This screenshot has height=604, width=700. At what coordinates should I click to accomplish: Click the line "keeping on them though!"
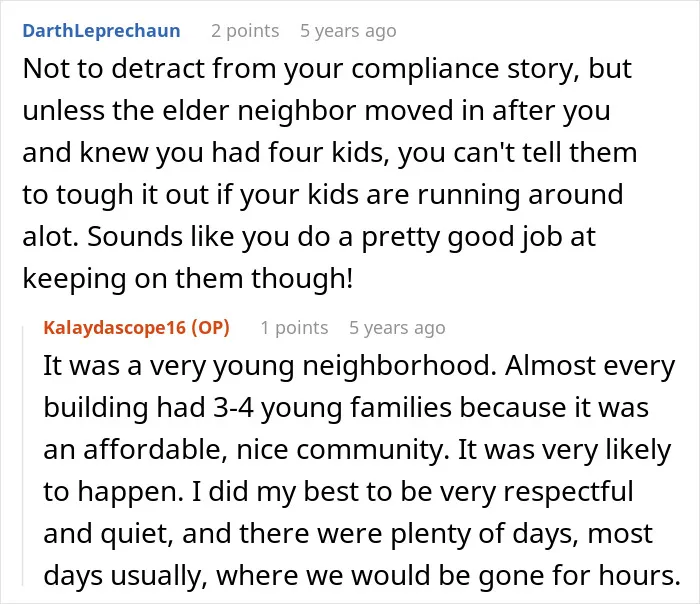(188, 279)
